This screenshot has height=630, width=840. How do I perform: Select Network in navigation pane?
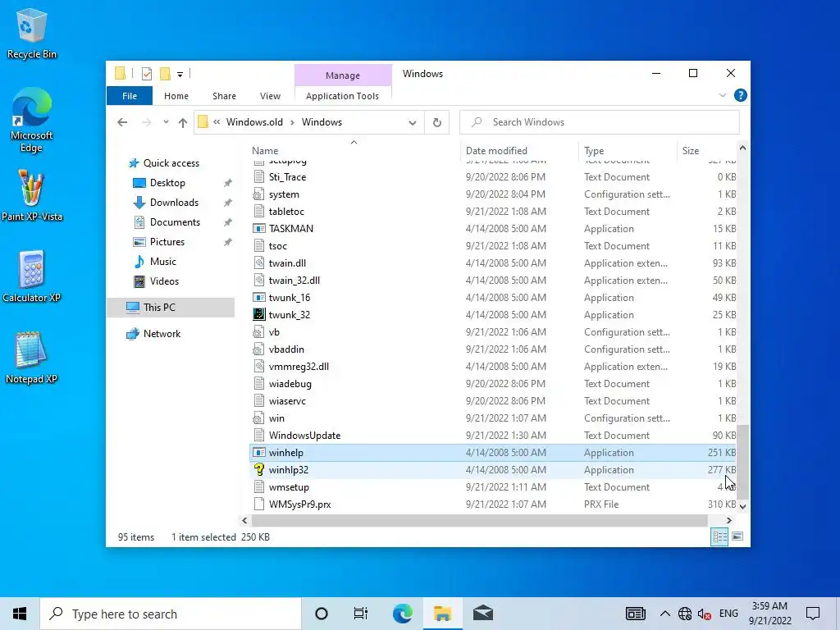[x=162, y=334]
